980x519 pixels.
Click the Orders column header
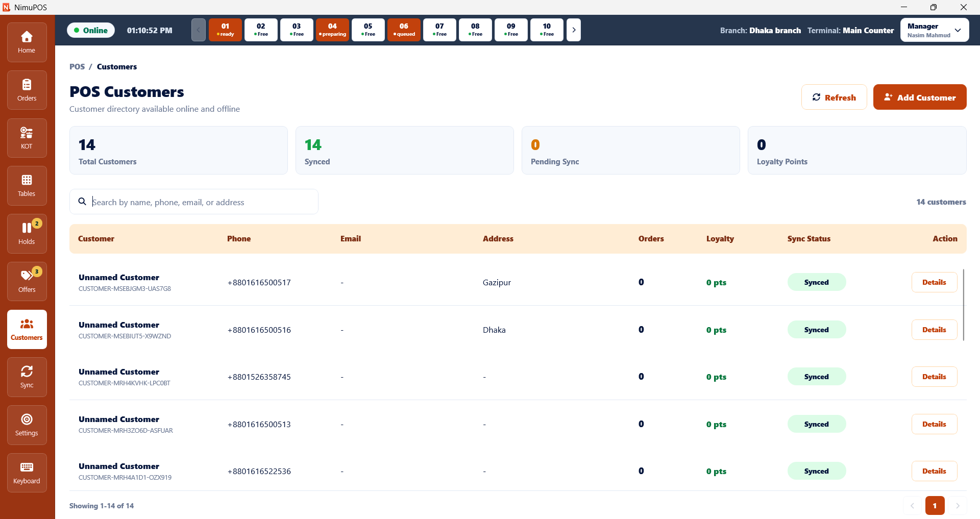tap(651, 238)
